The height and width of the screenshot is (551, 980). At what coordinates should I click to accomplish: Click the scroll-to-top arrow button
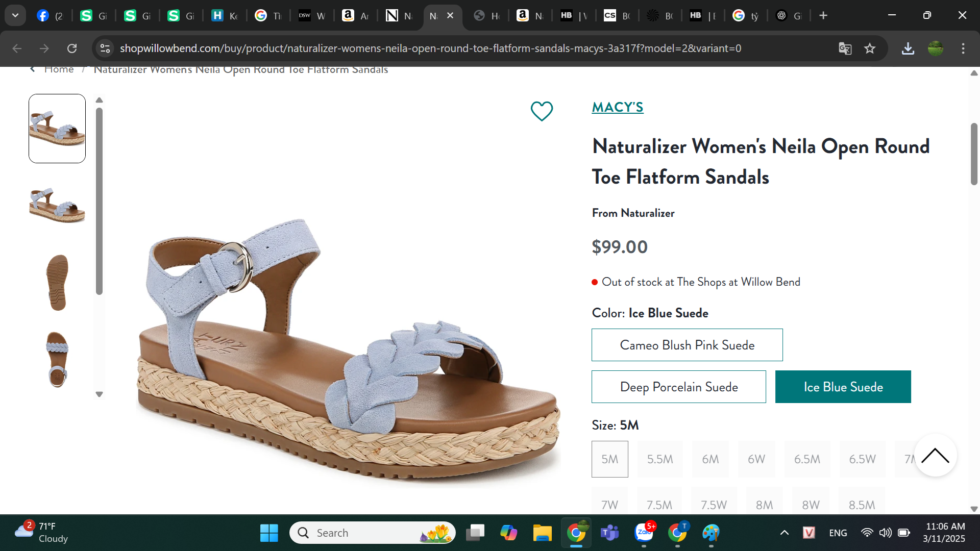[x=935, y=456]
